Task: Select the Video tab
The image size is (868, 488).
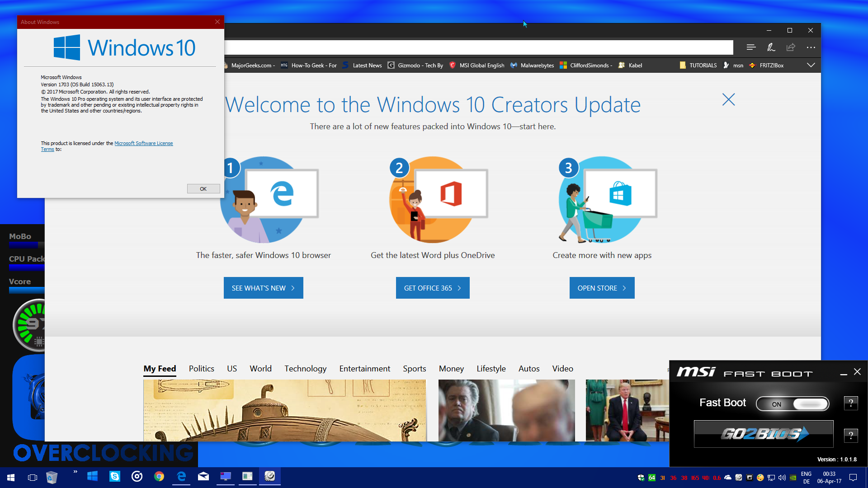Action: click(562, 369)
